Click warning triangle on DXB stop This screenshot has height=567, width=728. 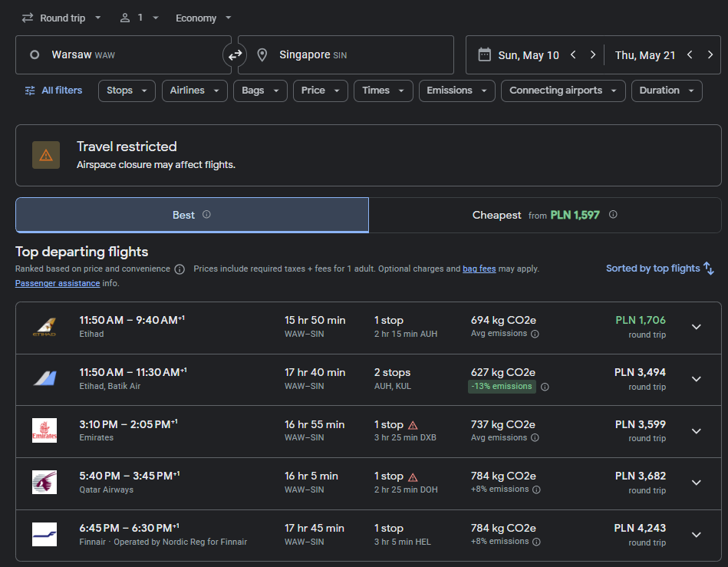pyautogui.click(x=413, y=425)
